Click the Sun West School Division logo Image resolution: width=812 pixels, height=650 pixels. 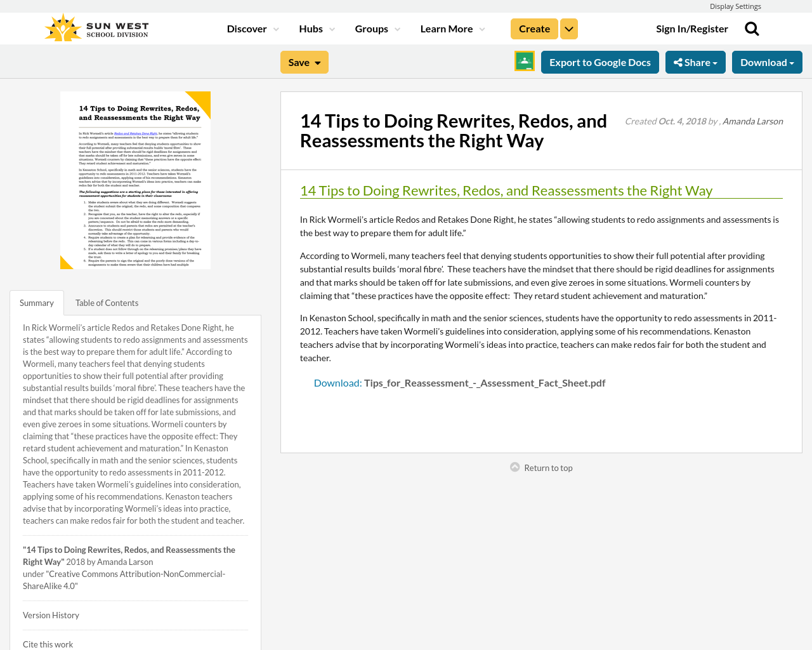click(x=95, y=25)
